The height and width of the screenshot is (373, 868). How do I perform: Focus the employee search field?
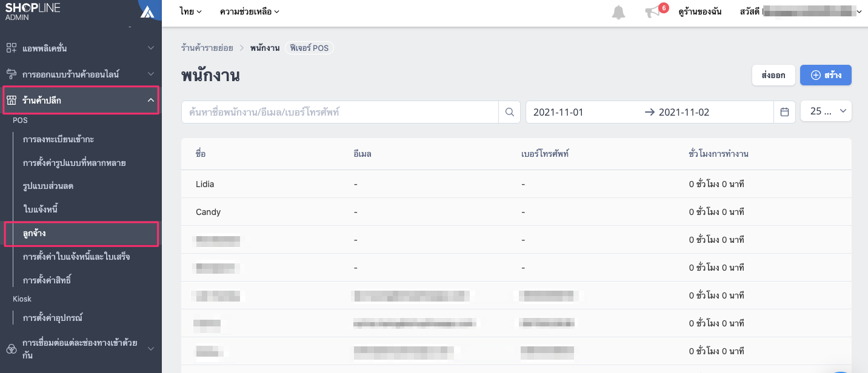[x=340, y=112]
